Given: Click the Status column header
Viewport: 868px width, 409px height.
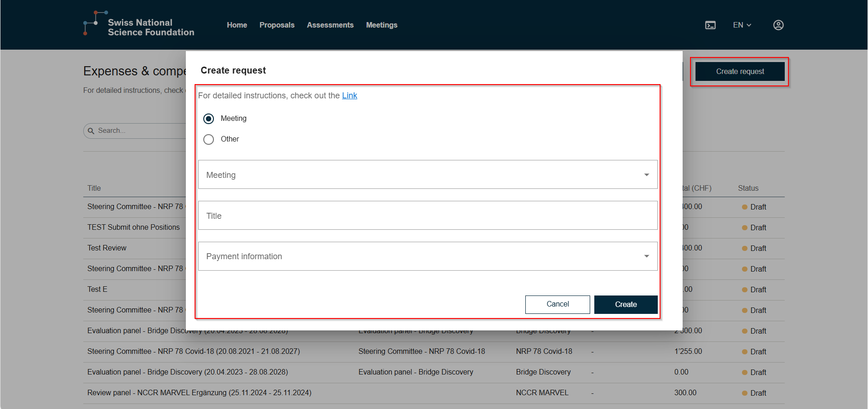Looking at the screenshot, I should coord(748,188).
